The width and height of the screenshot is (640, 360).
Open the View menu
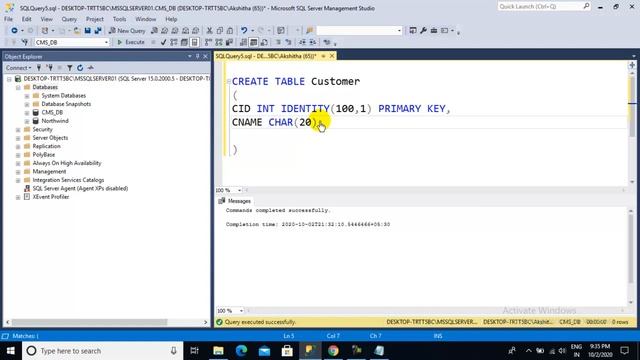(x=46, y=19)
